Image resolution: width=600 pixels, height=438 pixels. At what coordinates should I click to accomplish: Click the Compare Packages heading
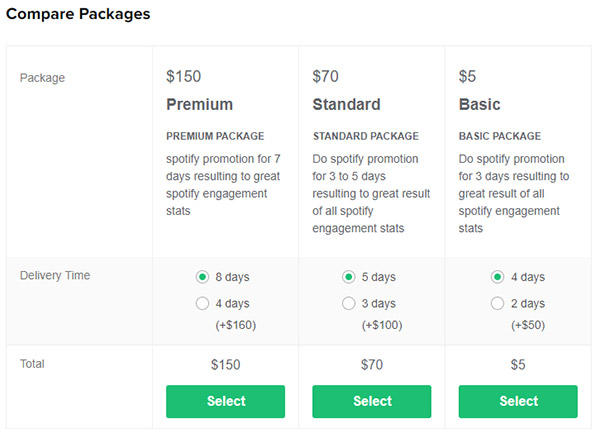tap(78, 14)
